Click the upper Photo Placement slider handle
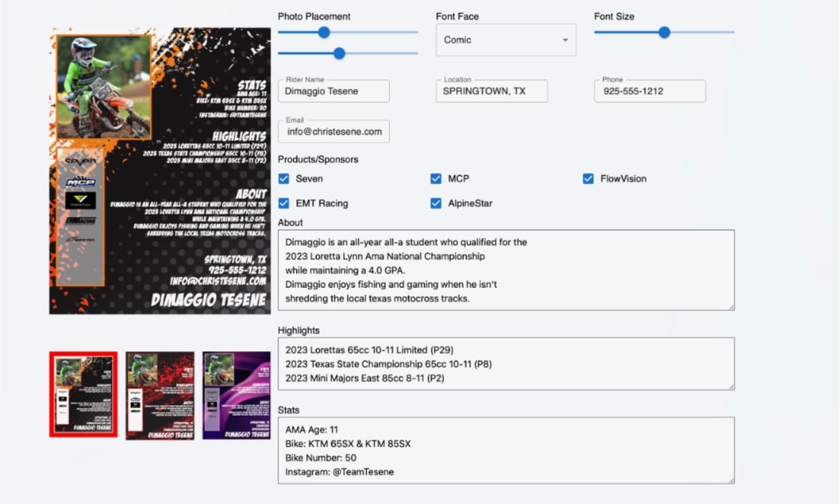 (324, 32)
